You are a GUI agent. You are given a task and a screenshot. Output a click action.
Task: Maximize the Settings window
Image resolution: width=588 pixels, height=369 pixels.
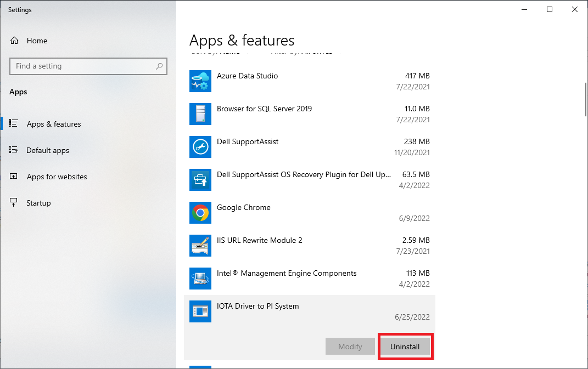coord(550,9)
